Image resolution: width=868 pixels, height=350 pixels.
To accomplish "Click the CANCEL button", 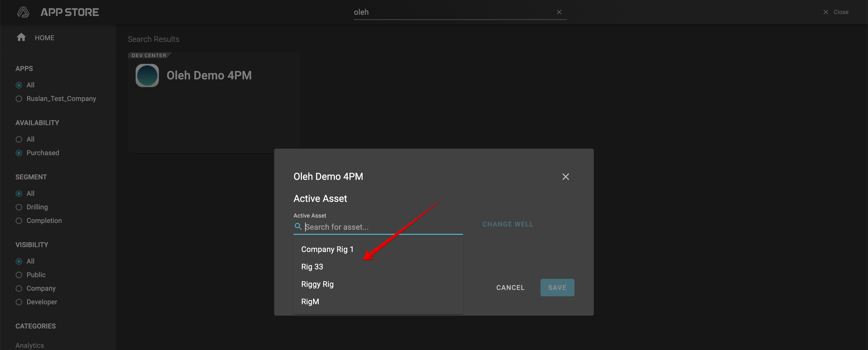I will point(510,288).
